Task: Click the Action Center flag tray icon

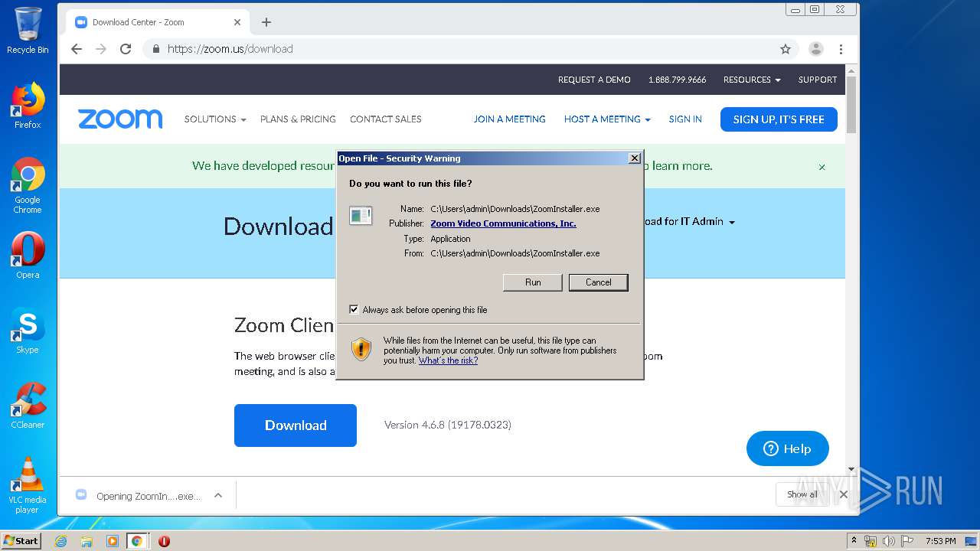Action: pyautogui.click(x=906, y=541)
